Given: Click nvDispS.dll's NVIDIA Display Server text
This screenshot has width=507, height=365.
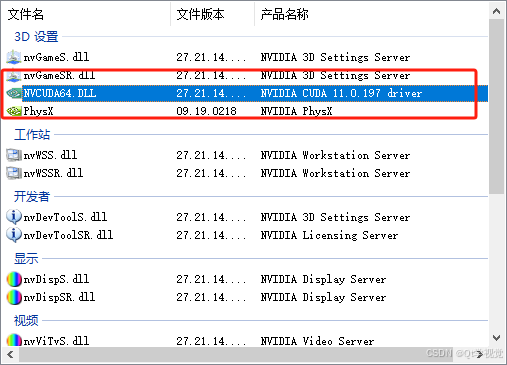Looking at the screenshot, I should click(323, 279).
